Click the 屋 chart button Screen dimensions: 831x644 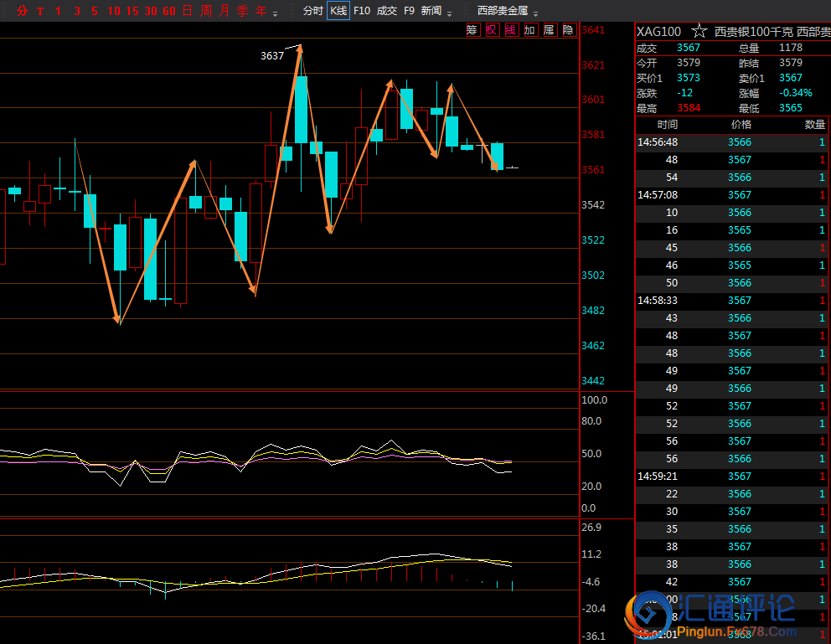(549, 30)
